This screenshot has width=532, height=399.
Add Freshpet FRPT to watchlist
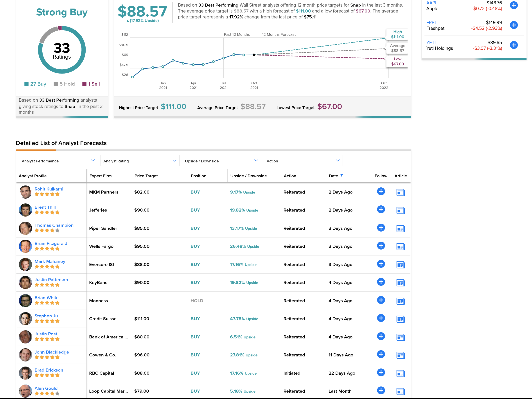pos(514,25)
